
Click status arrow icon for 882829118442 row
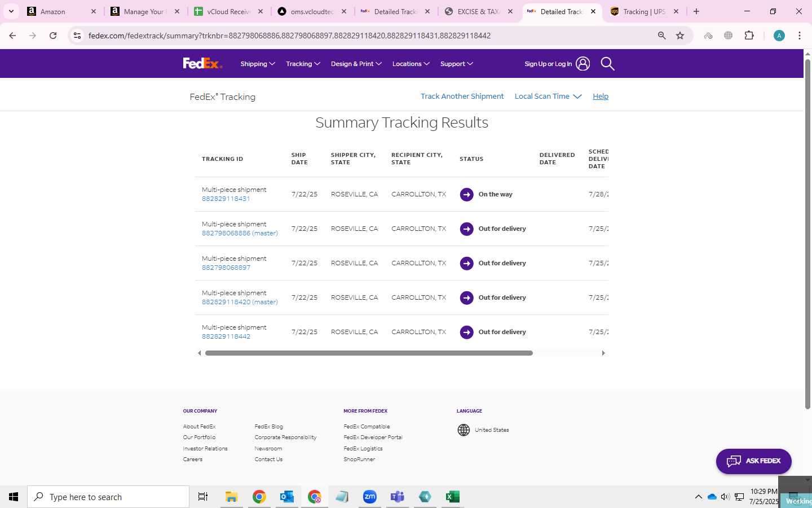pyautogui.click(x=466, y=332)
